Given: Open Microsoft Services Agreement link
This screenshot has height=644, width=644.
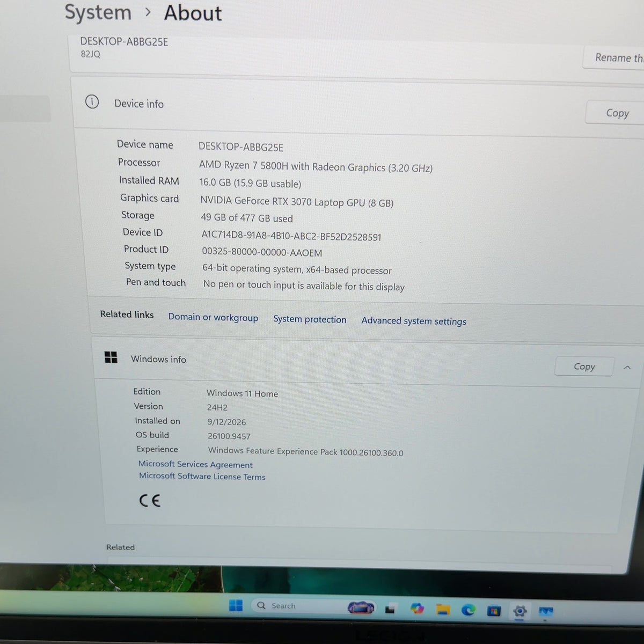Looking at the screenshot, I should pos(195,464).
